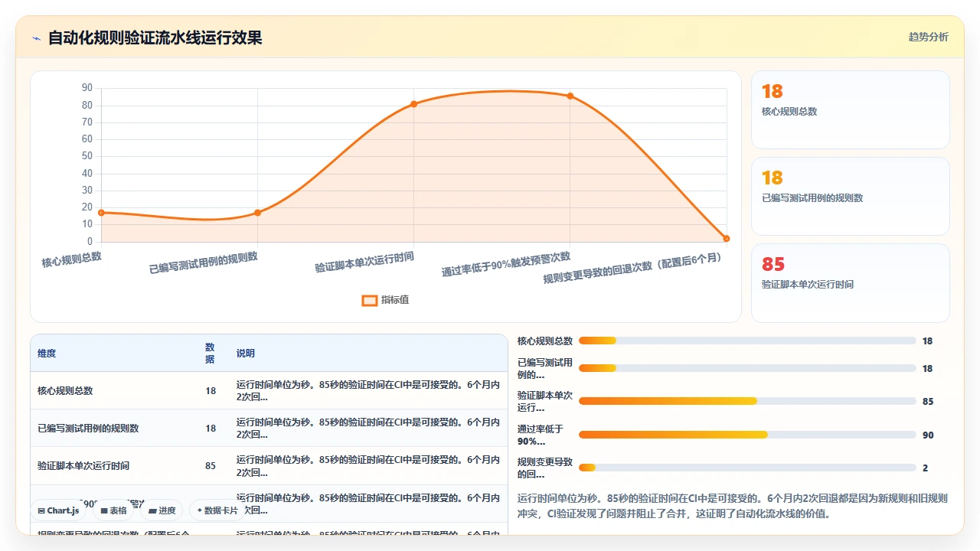
Task: Click the x-axis label 验证脚本单次运行时间
Action: tap(364, 262)
